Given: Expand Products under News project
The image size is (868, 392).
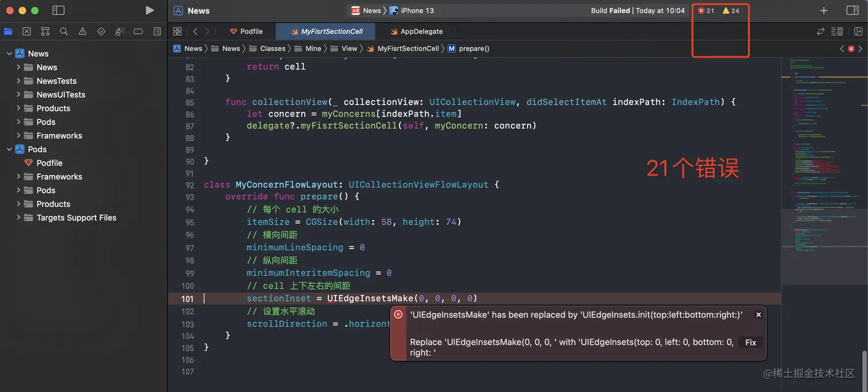Looking at the screenshot, I should [18, 108].
